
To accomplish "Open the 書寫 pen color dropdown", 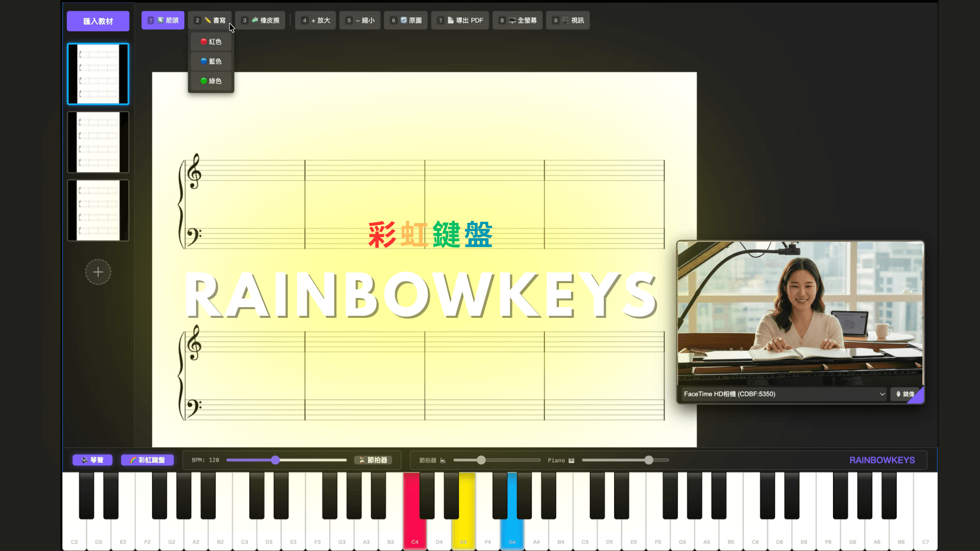I will coord(210,20).
